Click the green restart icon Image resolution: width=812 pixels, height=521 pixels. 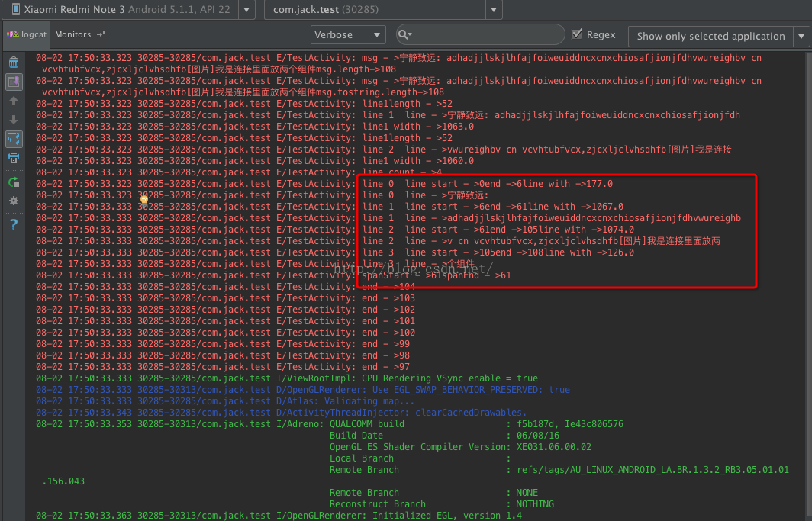click(14, 182)
